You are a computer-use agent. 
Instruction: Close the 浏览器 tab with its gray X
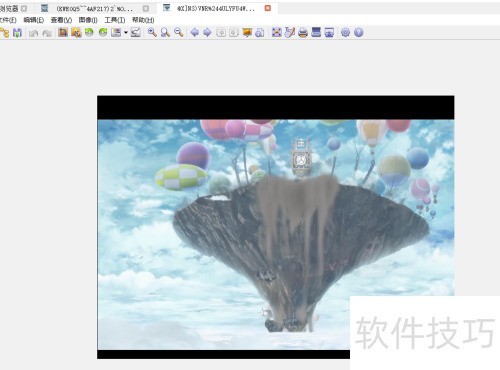point(24,8)
